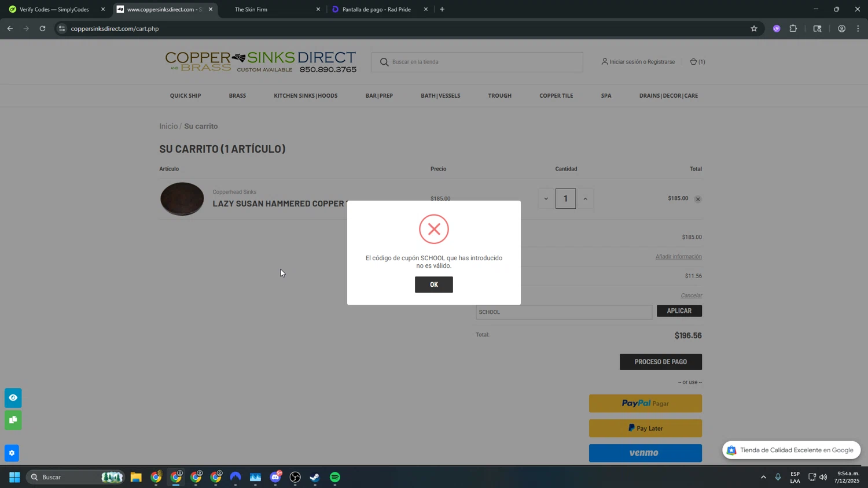Open the Kitchen Sinks | Hoods menu
The image size is (868, 488).
point(306,96)
